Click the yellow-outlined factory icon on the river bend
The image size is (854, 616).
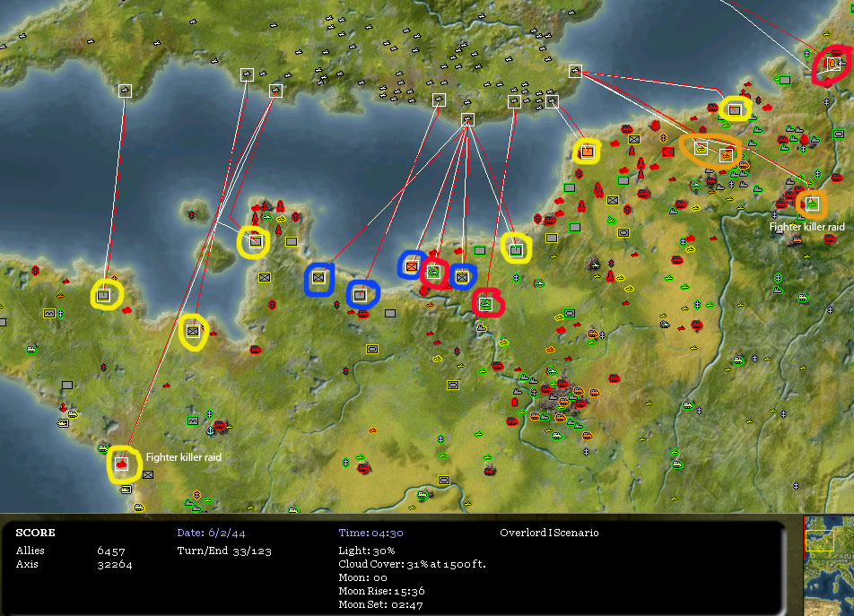482,328
